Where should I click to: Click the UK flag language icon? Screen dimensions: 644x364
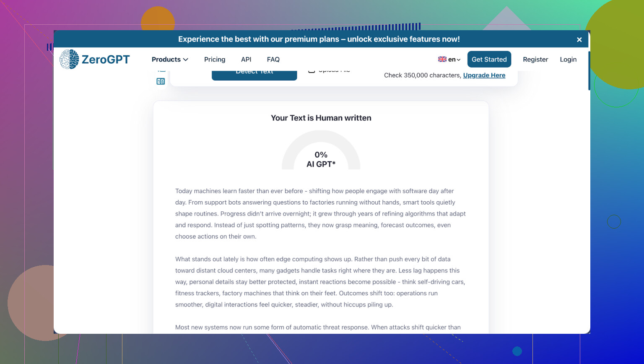(442, 59)
